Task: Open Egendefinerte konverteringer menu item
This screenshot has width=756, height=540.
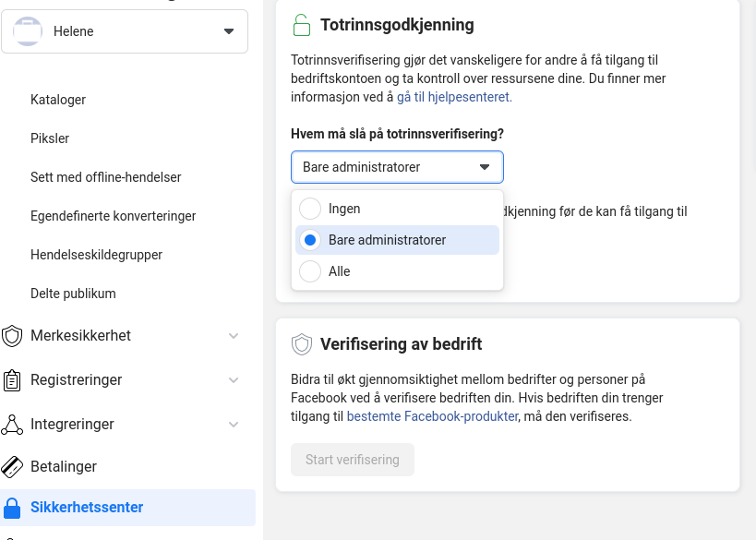Action: click(113, 216)
